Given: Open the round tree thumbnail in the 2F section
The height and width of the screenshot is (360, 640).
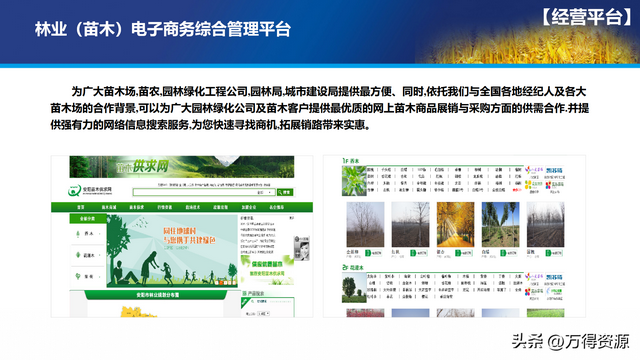Looking at the screenshot, I should (354, 288).
